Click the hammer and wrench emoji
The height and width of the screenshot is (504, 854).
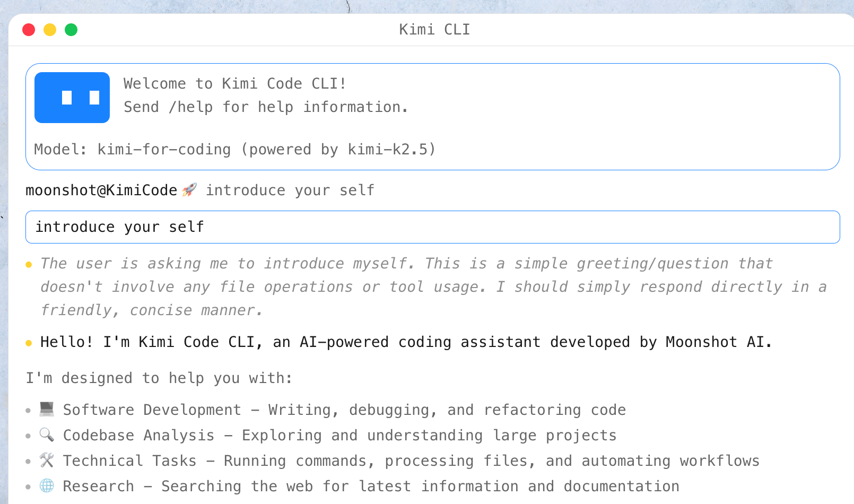(47, 460)
